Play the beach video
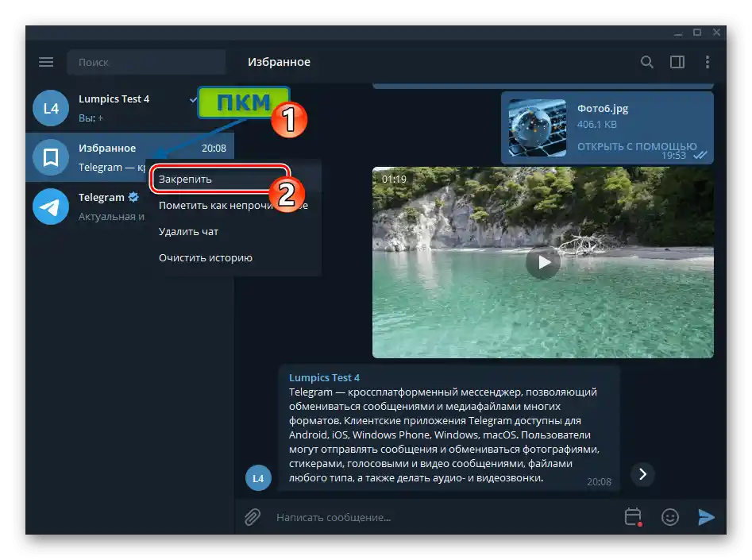Image resolution: width=752 pixels, height=560 pixels. click(542, 262)
